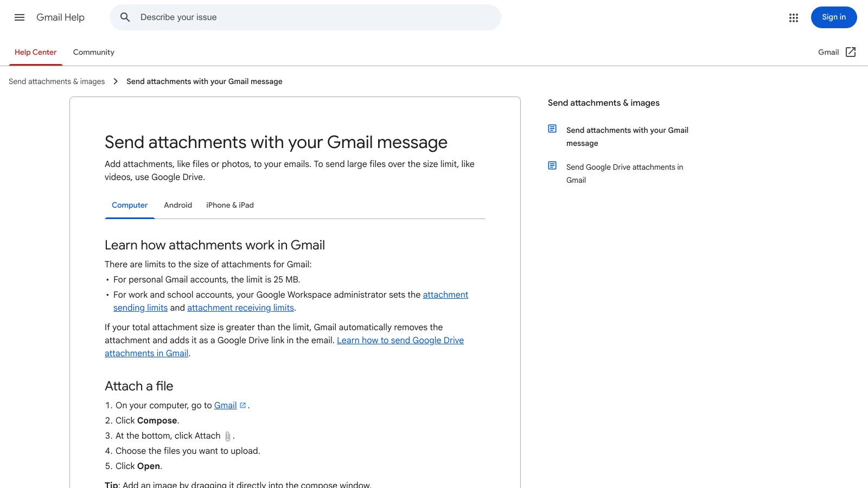The width and height of the screenshot is (868, 488).
Task: Click step 'Click Compose.'
Action: click(x=147, y=420)
